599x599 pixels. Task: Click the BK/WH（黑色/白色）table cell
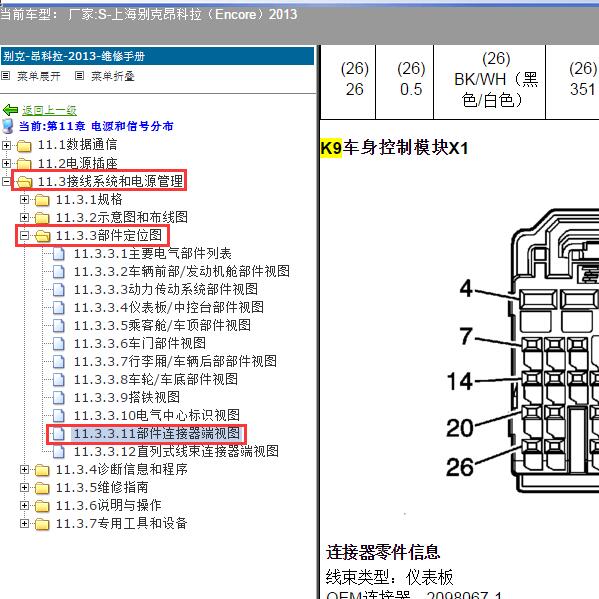point(489,82)
